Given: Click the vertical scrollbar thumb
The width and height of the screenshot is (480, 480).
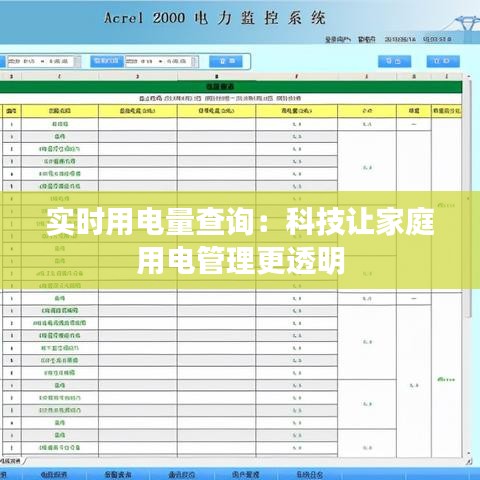Looking at the screenshot, I should tap(468, 198).
